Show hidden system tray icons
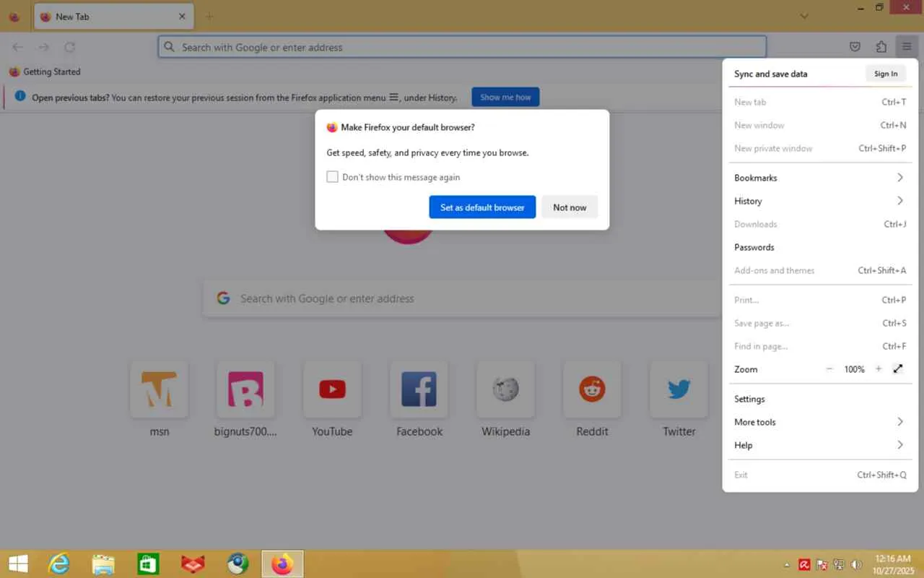Viewport: 924px width, 578px height. (787, 564)
